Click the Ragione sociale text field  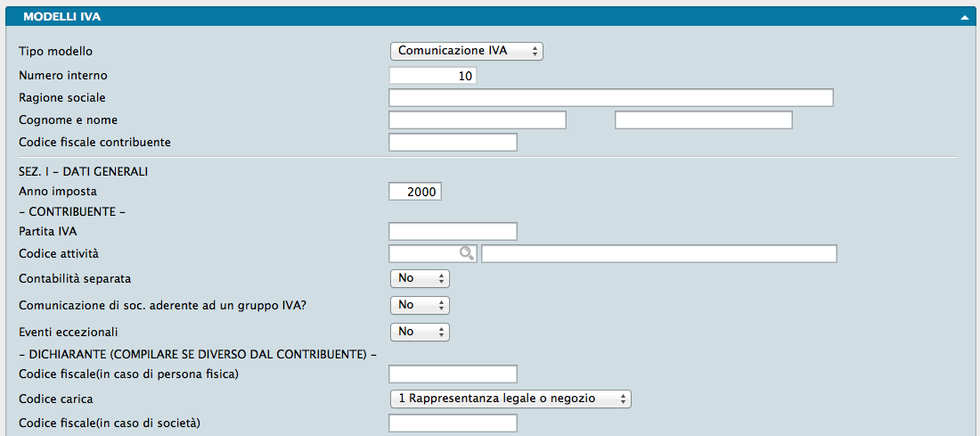click(610, 97)
